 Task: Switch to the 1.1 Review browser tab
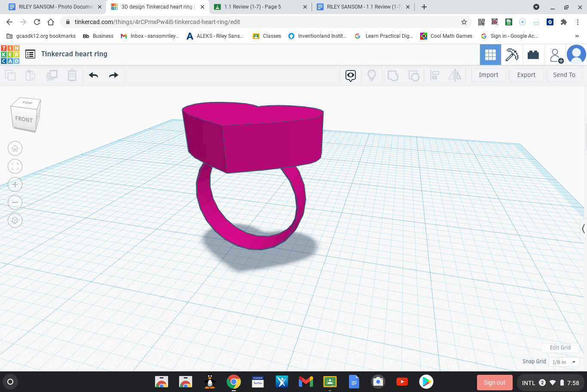pos(254,7)
